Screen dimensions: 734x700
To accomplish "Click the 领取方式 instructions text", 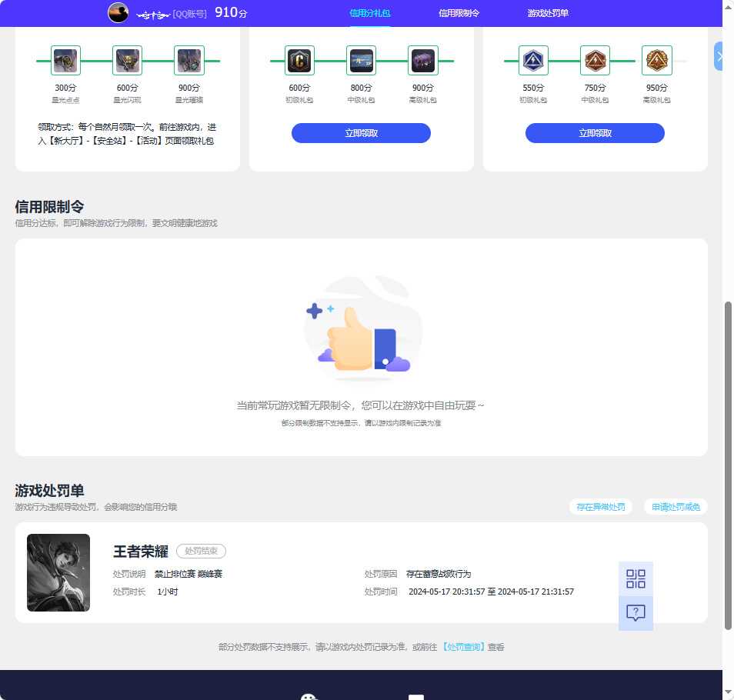I will (127, 134).
